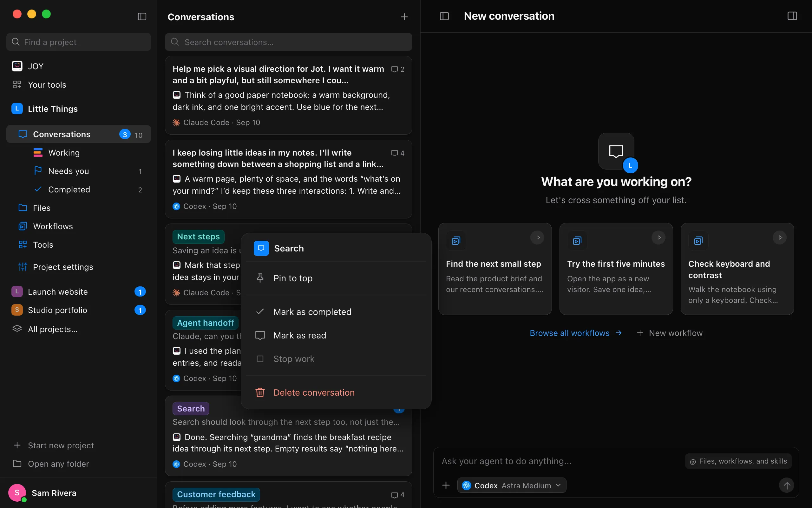
Task: Focus the Find a project search field
Action: point(79,42)
